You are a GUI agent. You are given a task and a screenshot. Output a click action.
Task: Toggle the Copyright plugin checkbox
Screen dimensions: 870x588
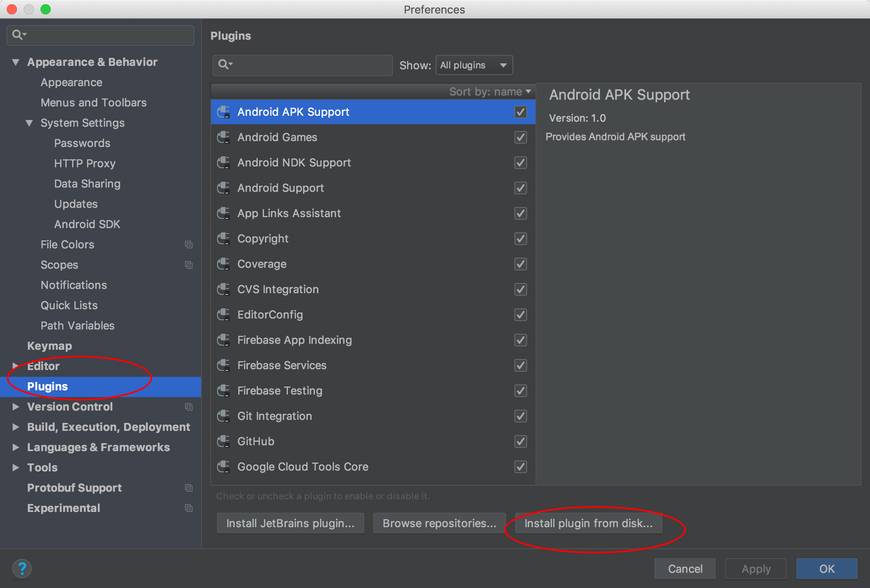point(521,239)
